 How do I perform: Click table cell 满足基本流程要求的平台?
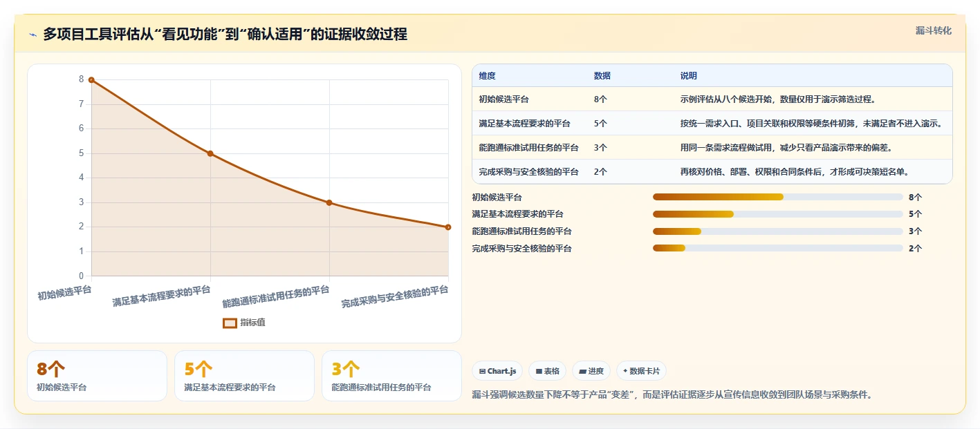[524, 124]
